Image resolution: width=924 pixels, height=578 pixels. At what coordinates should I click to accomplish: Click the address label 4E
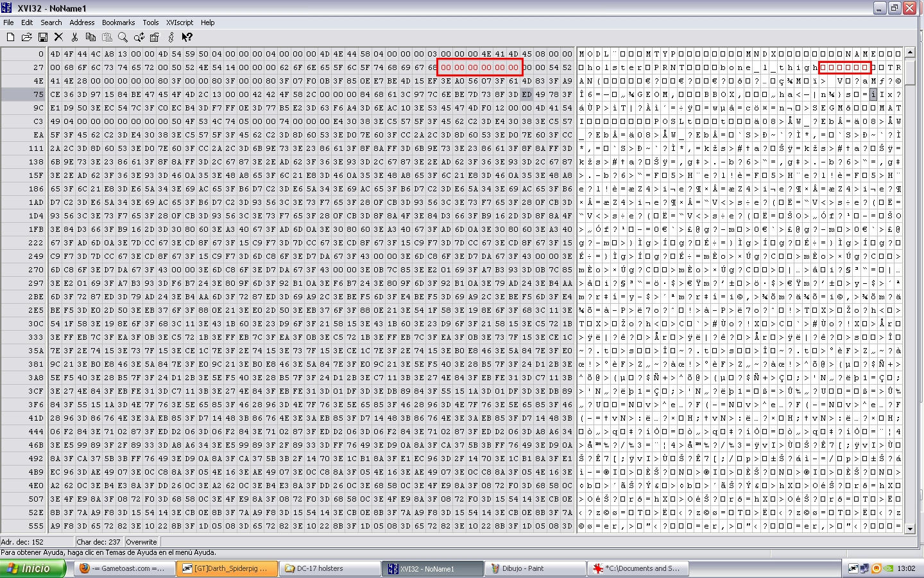pos(38,81)
